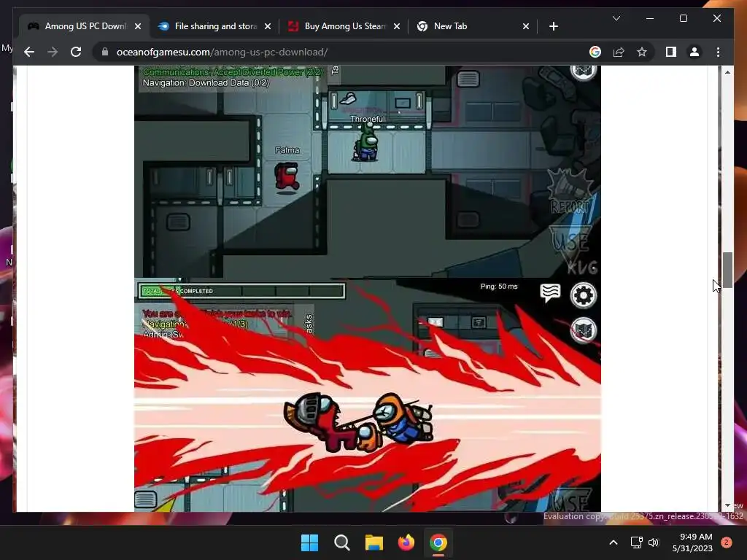Click the scrollbar down arrow
The width and height of the screenshot is (747, 560).
pyautogui.click(x=727, y=506)
